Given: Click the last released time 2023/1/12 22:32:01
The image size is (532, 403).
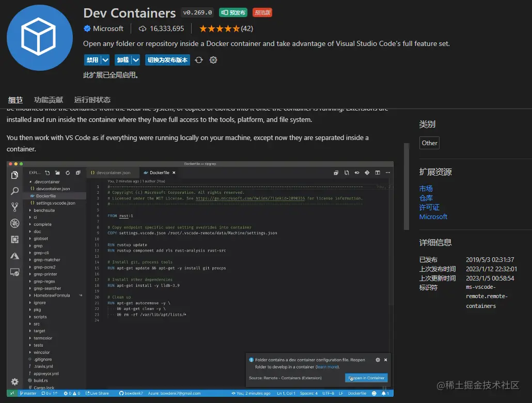Looking at the screenshot, I should [491, 269].
